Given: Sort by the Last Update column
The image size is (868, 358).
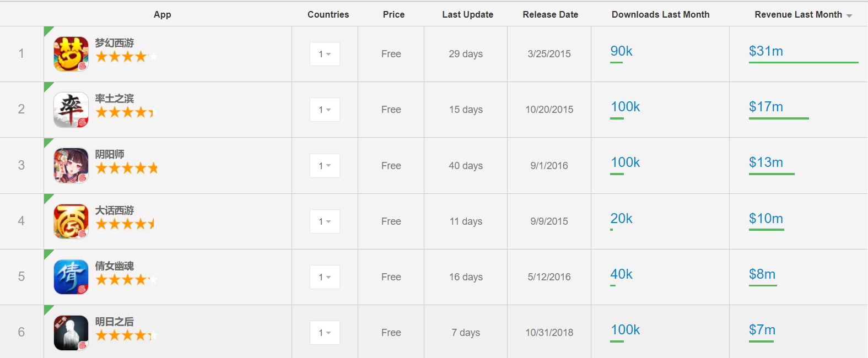Looking at the screenshot, I should pos(467,15).
